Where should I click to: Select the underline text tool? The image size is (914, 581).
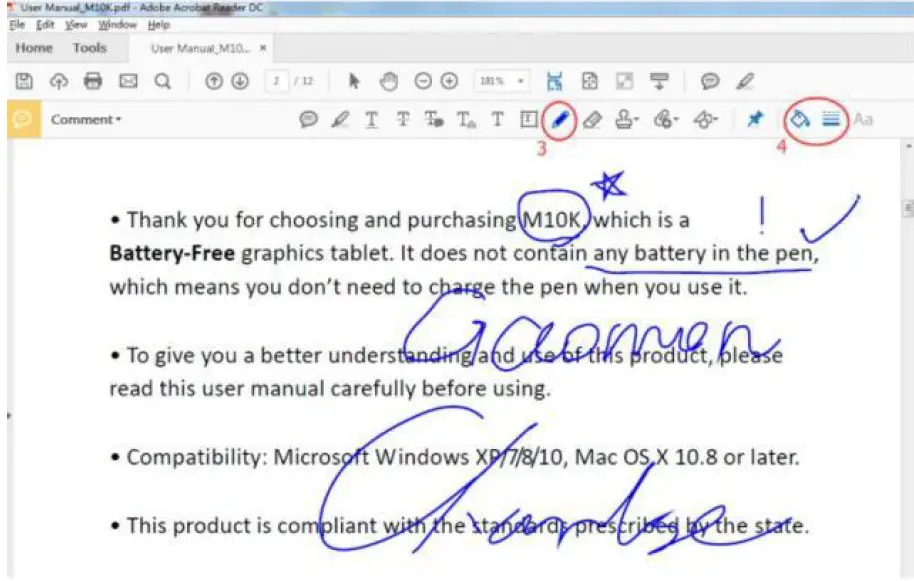point(371,119)
